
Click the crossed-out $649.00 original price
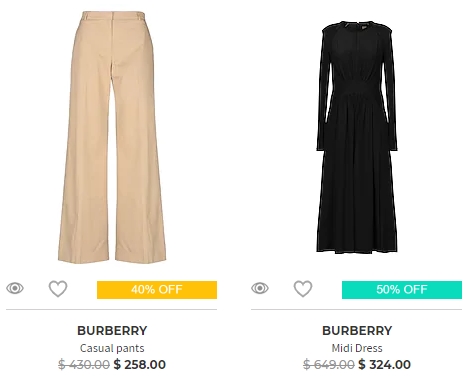pos(329,364)
